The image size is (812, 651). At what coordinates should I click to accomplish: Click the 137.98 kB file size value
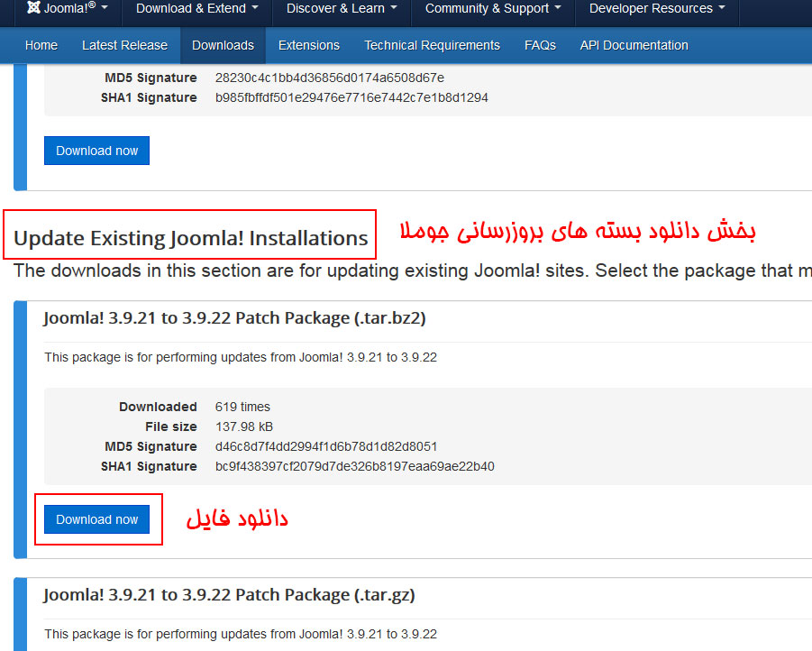244,426
